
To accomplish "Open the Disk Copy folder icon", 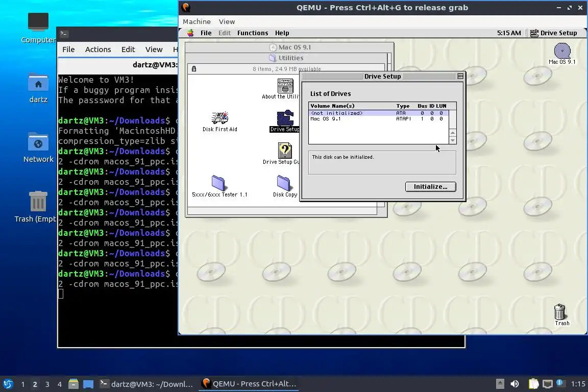I will point(283,183).
